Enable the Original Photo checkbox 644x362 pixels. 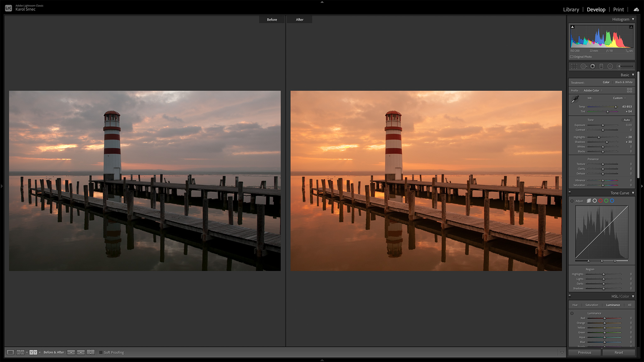point(572,57)
